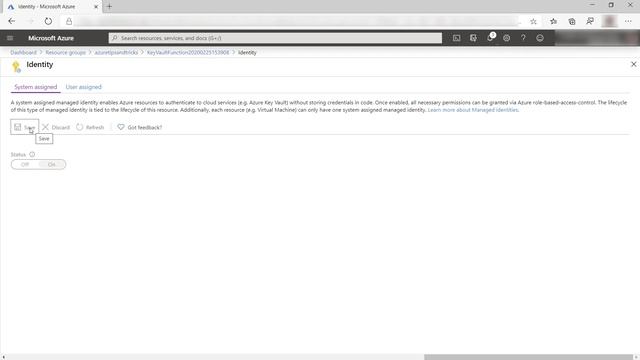Open portal settings gear

pyautogui.click(x=507, y=38)
